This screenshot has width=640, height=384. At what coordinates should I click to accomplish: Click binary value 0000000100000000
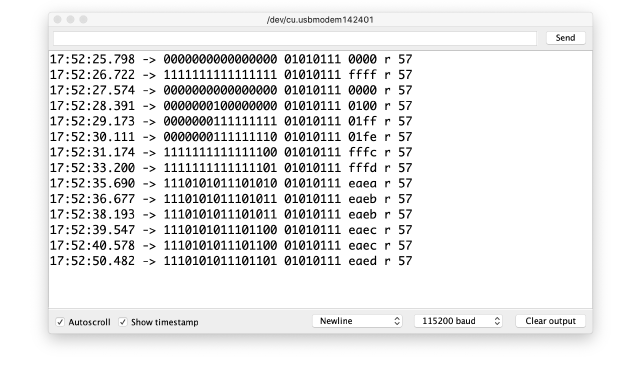click(x=220, y=106)
